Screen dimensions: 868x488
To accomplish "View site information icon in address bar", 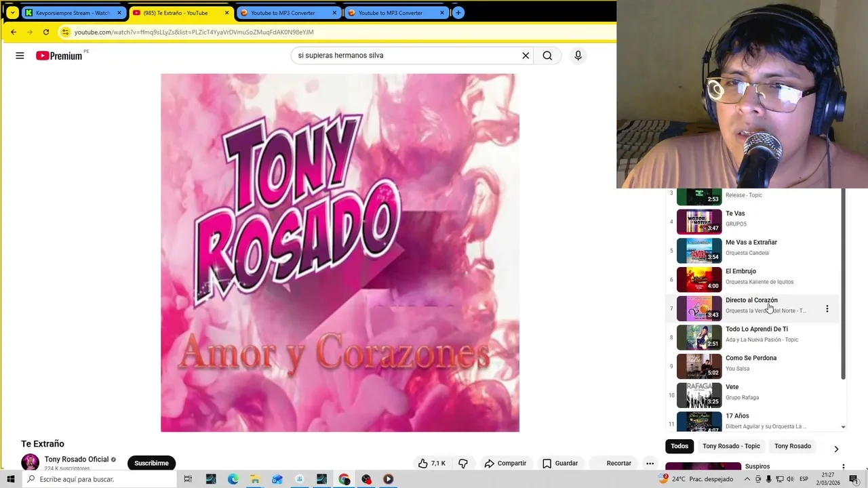I will (x=65, y=32).
